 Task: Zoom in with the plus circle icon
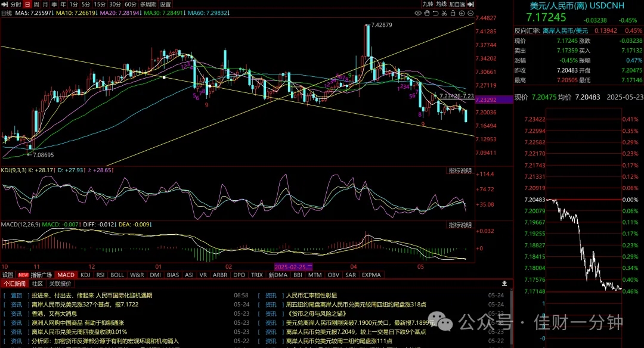tap(462, 13)
